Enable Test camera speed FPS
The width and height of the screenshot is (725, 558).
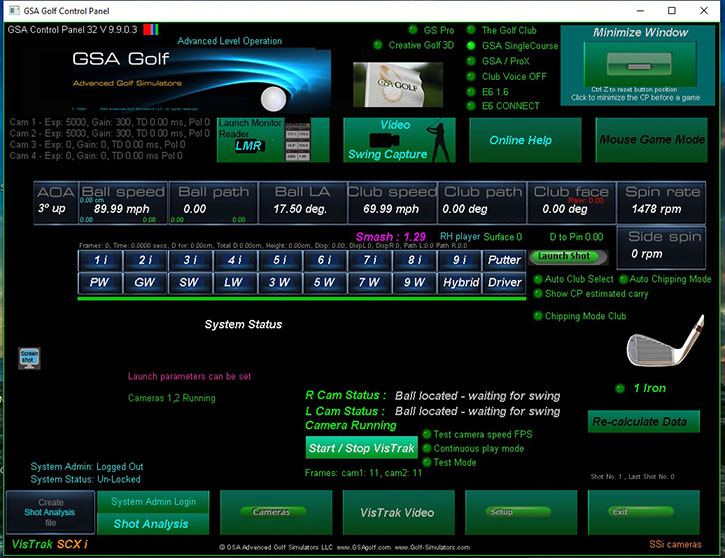tap(427, 434)
